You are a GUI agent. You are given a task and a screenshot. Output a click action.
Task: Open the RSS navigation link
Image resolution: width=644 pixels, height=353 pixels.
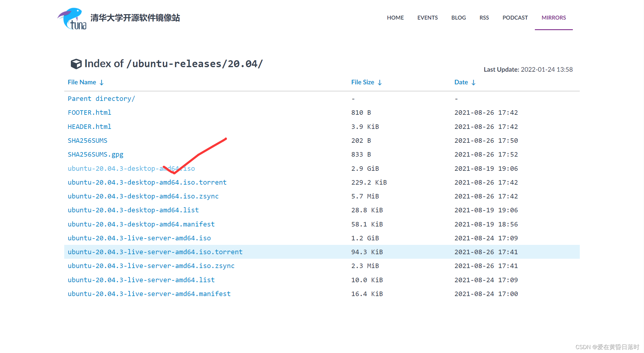click(484, 18)
